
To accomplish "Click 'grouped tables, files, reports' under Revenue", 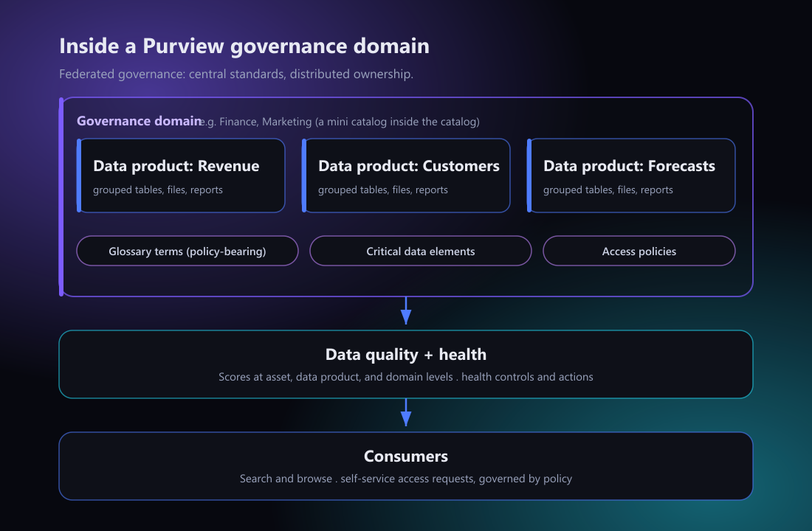I will click(158, 190).
